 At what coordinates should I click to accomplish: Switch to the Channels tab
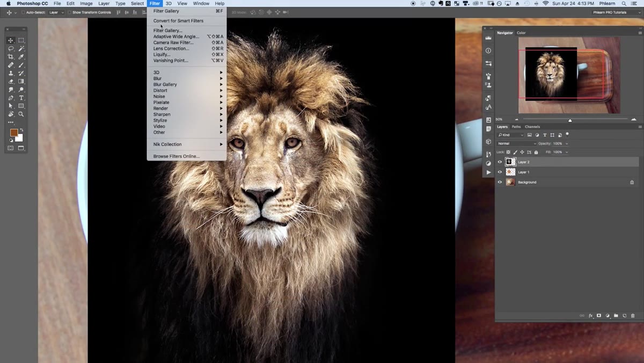[532, 127]
